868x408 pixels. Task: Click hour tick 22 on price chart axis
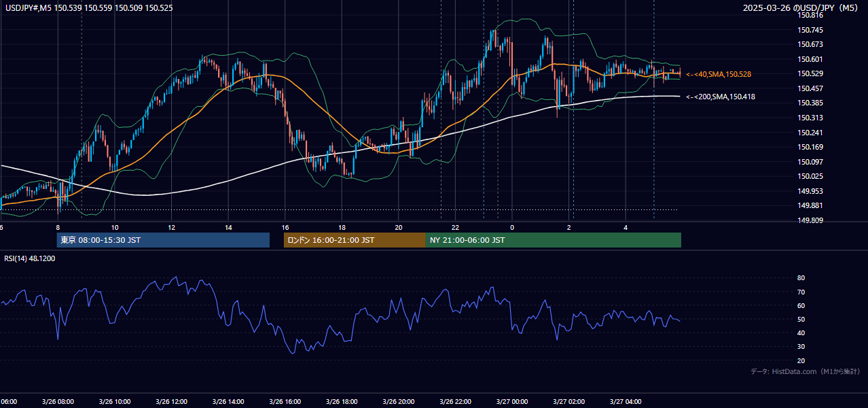455,227
